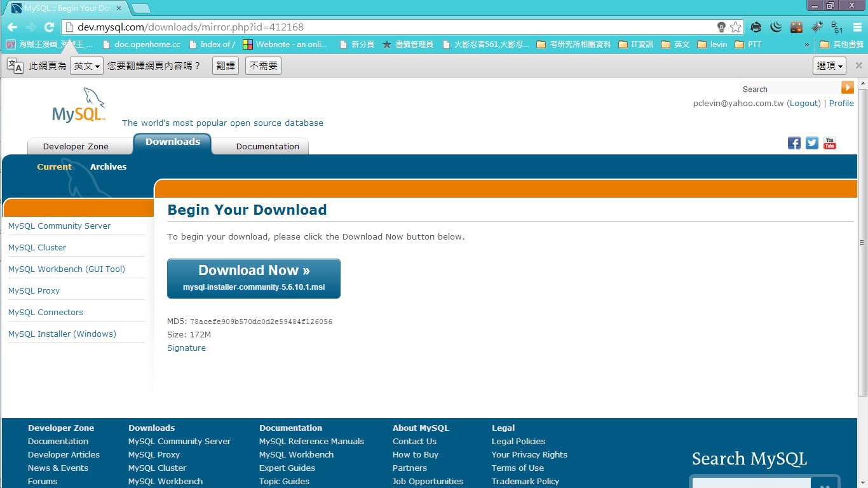868x488 pixels.
Task: Click the vertical page scrollbar
Action: click(862, 241)
